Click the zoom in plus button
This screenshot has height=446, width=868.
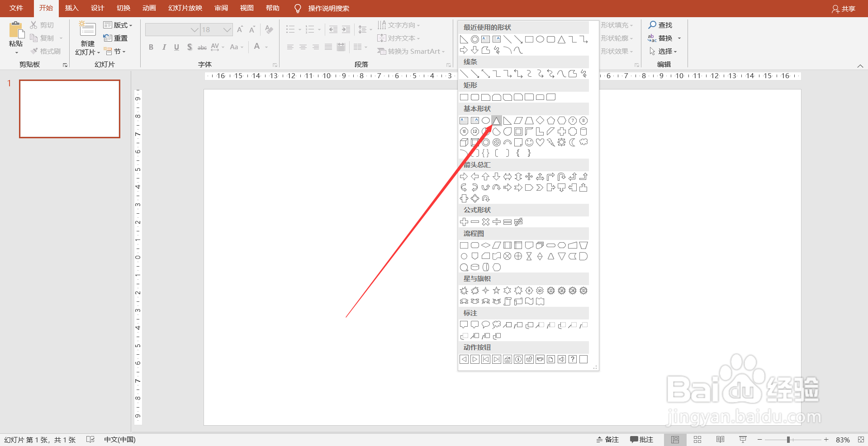coord(826,440)
